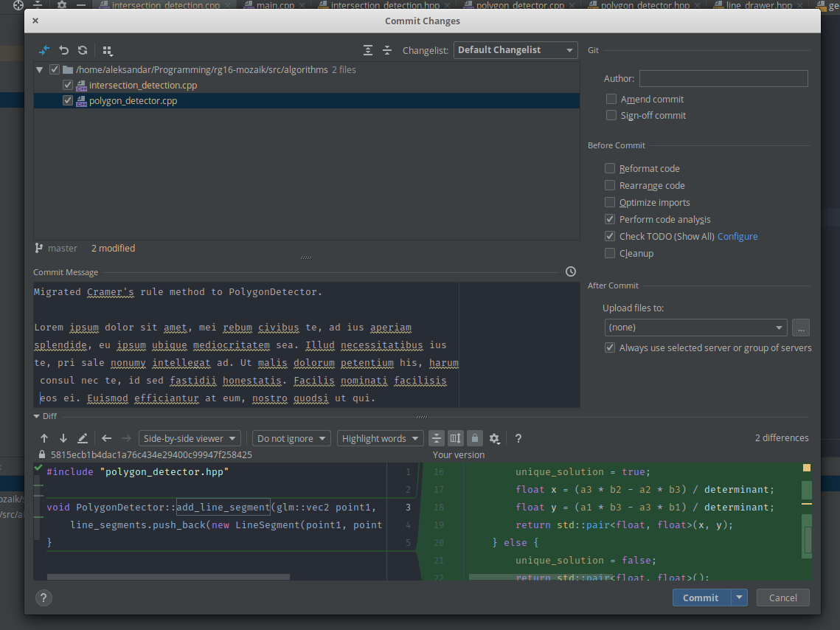840x630 pixels.
Task: Enable Sign-off commit checkbox
Action: tap(611, 115)
